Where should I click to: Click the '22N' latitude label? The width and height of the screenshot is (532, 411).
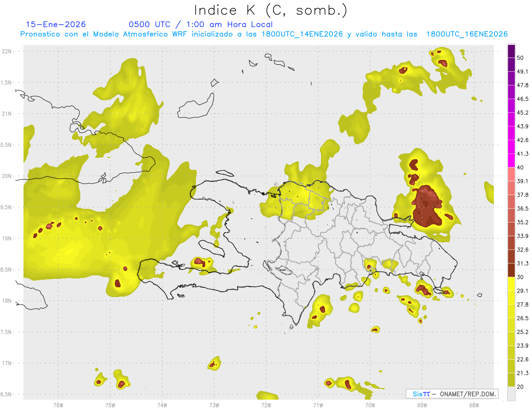pos(7,51)
